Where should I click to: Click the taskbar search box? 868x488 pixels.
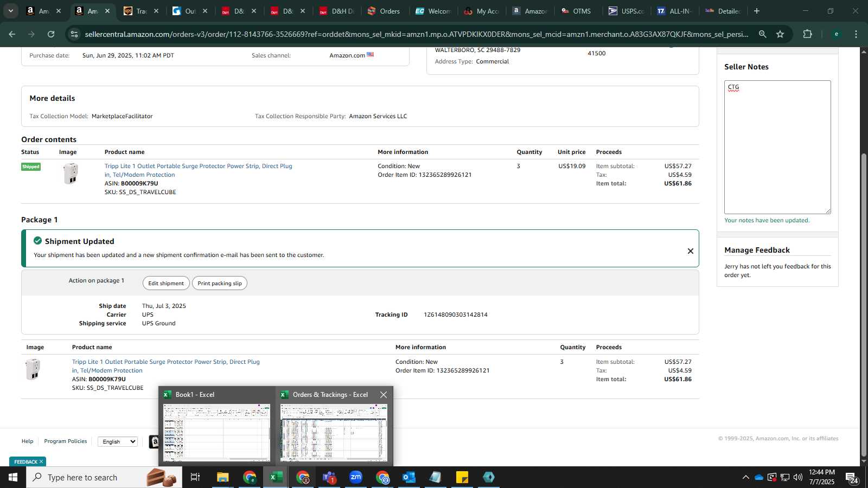(104, 477)
